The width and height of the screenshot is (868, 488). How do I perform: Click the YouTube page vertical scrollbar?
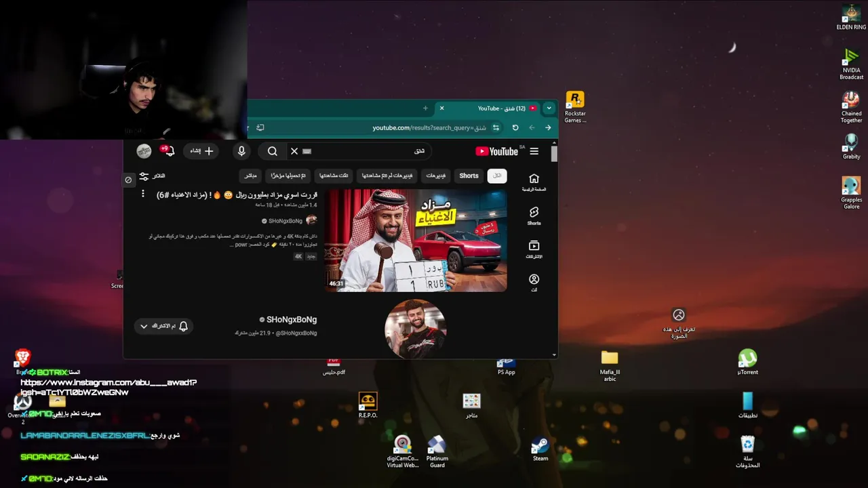pos(554,154)
